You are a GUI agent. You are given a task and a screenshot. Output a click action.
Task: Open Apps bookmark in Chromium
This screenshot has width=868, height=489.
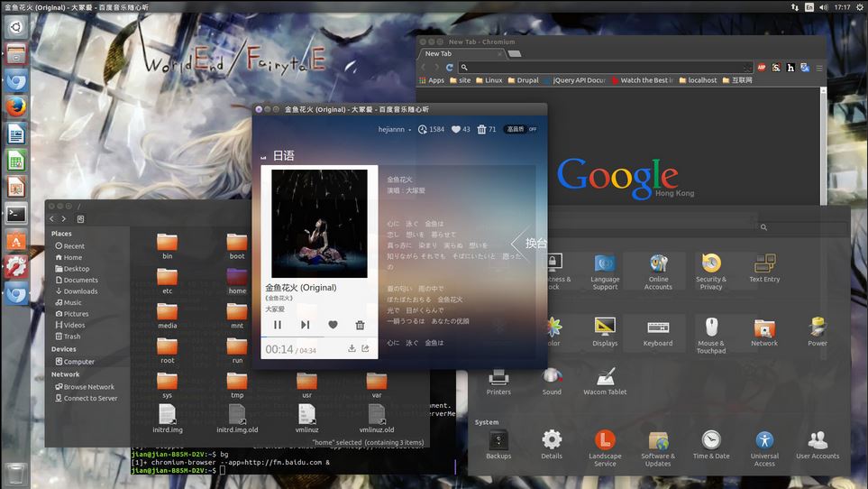(432, 80)
